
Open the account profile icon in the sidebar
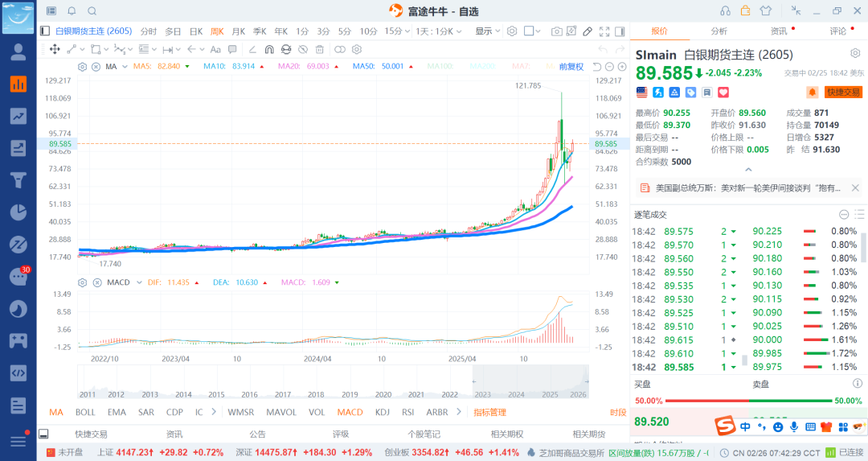point(18,51)
